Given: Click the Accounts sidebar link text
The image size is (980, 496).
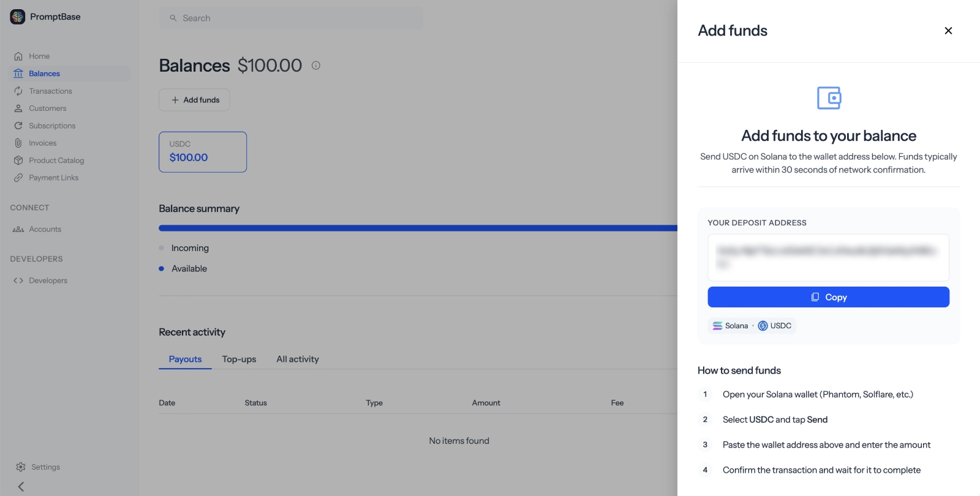Looking at the screenshot, I should tap(45, 229).
